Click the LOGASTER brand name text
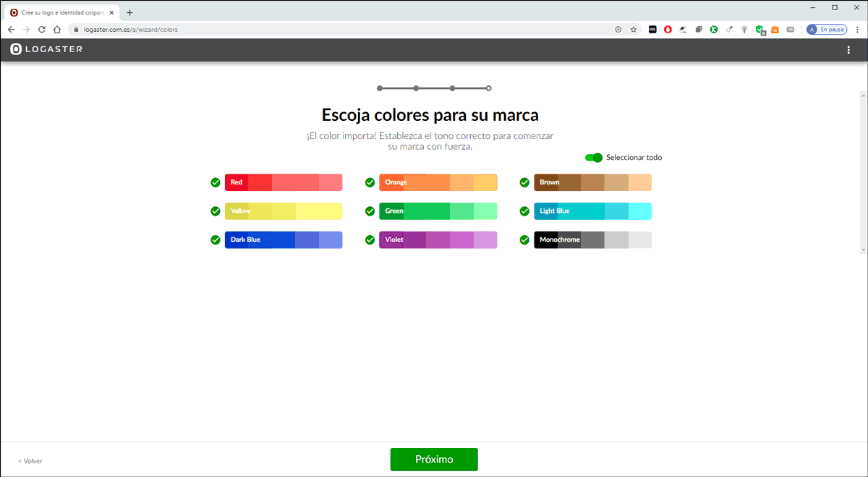 pos(54,49)
